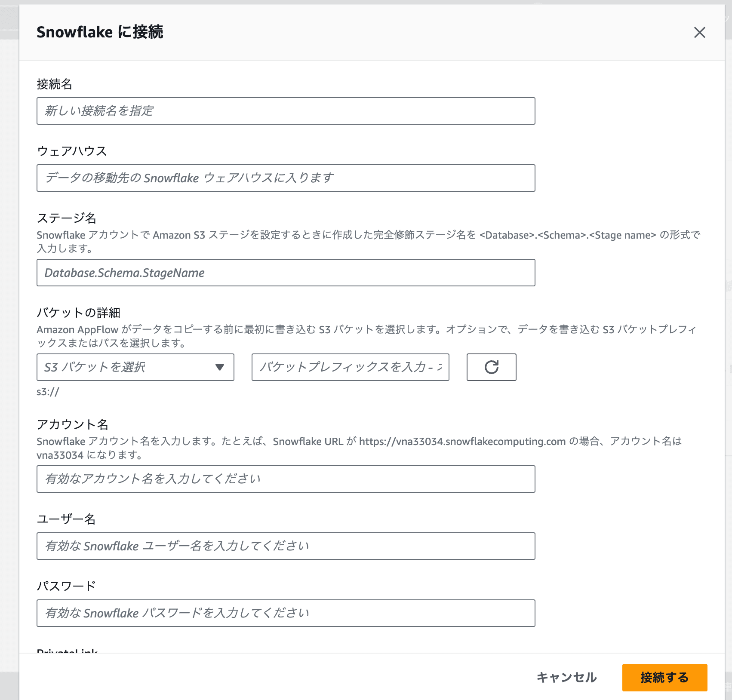
Task: Focus the Snowflake ユーザー名 username field
Action: [x=286, y=546]
